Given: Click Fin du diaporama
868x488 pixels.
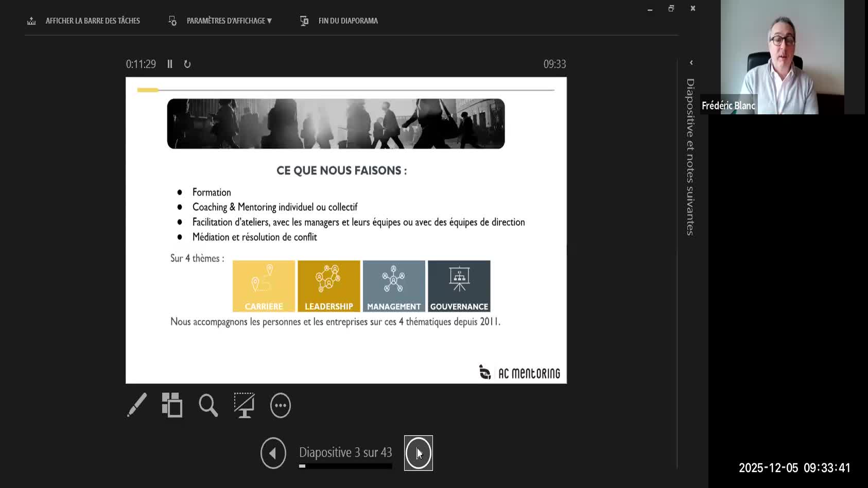Looking at the screenshot, I should click(x=348, y=21).
